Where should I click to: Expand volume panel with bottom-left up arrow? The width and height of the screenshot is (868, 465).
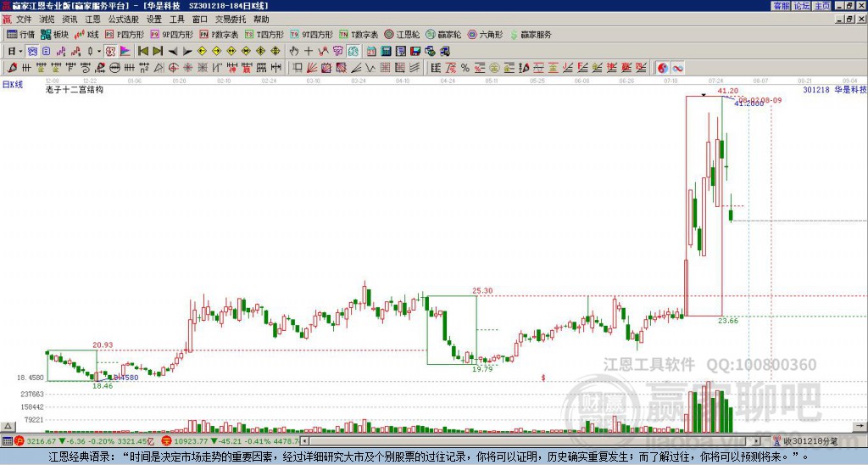(8, 427)
